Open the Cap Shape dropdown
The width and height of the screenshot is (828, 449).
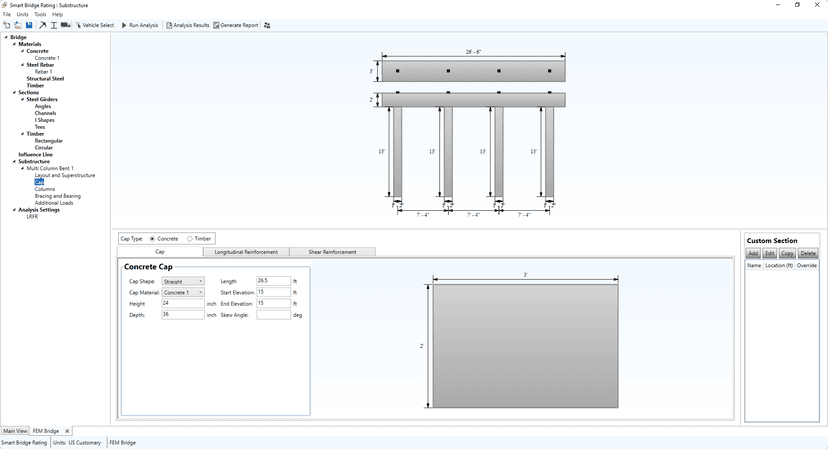click(183, 281)
